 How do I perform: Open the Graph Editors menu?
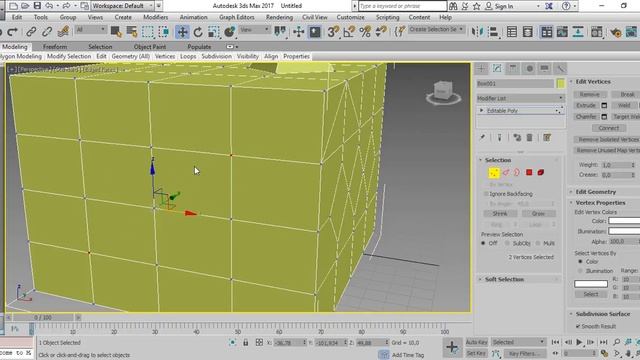[x=237, y=17]
